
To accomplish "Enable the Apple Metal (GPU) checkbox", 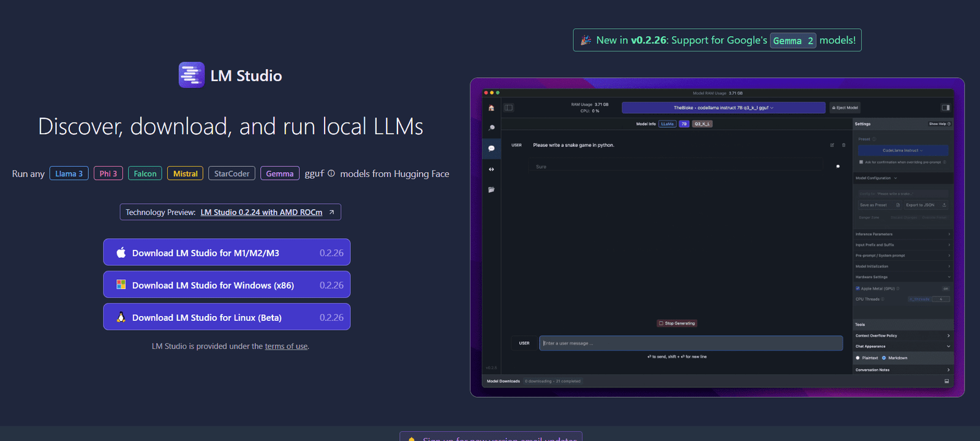I will tap(858, 288).
